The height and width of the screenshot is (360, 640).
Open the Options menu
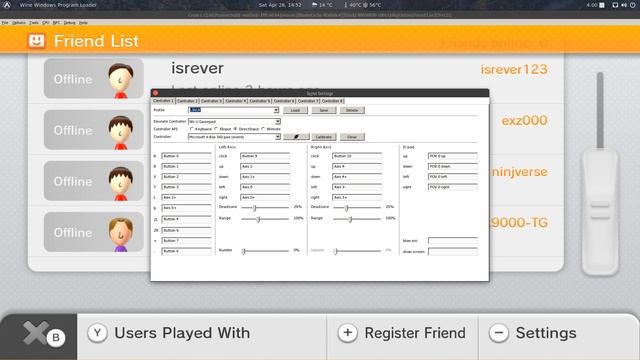19,23
